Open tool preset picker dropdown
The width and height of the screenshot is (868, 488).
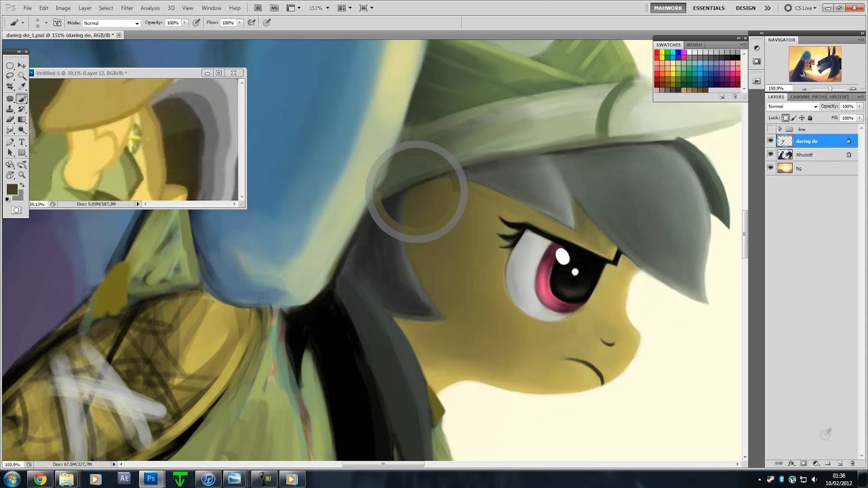point(22,23)
